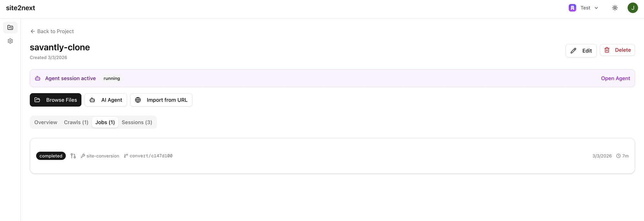Click the Back to Project link
Viewport: 644px width, 221px height.
pyautogui.click(x=52, y=31)
